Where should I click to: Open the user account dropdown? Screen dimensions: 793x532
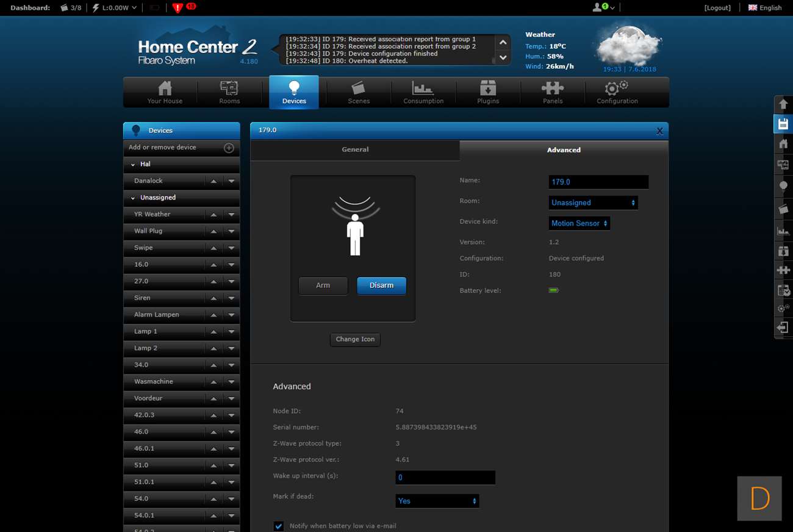[x=603, y=7]
